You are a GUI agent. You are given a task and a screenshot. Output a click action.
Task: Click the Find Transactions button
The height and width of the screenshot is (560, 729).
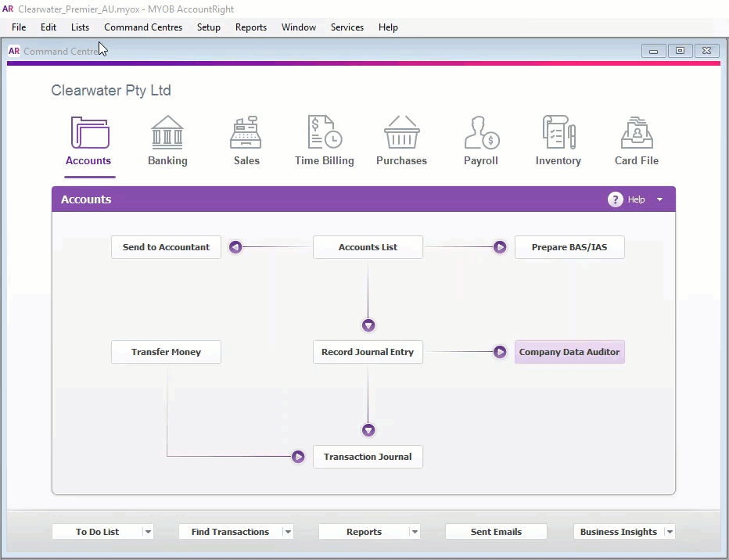(230, 532)
